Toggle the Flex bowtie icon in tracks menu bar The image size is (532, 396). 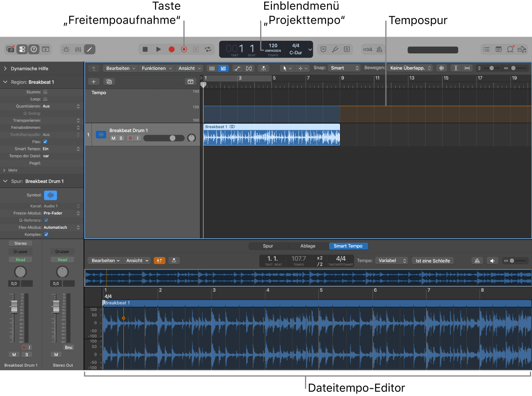pos(249,69)
